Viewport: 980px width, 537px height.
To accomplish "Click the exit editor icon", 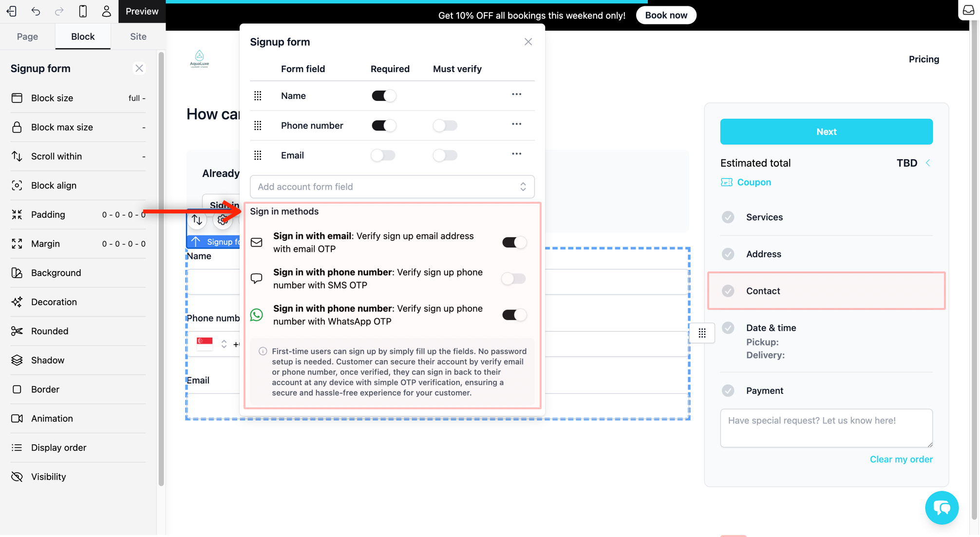I will pyautogui.click(x=12, y=11).
